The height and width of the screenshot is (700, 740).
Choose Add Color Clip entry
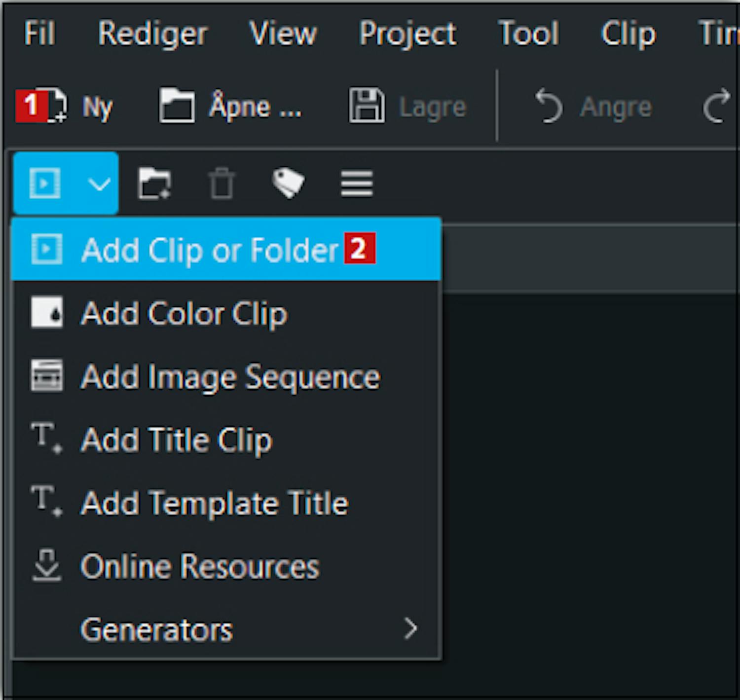[184, 313]
